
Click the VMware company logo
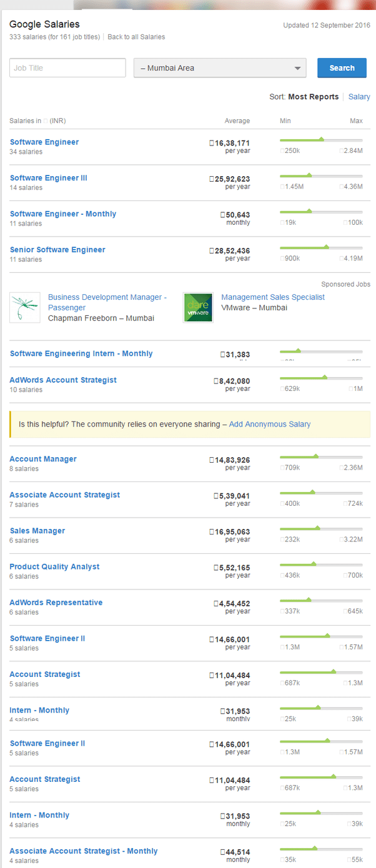pyautogui.click(x=198, y=307)
